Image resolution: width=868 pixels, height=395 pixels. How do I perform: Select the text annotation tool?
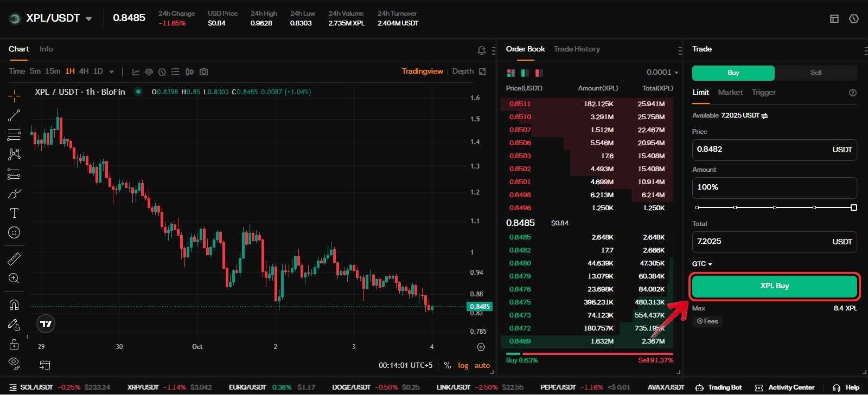point(14,213)
